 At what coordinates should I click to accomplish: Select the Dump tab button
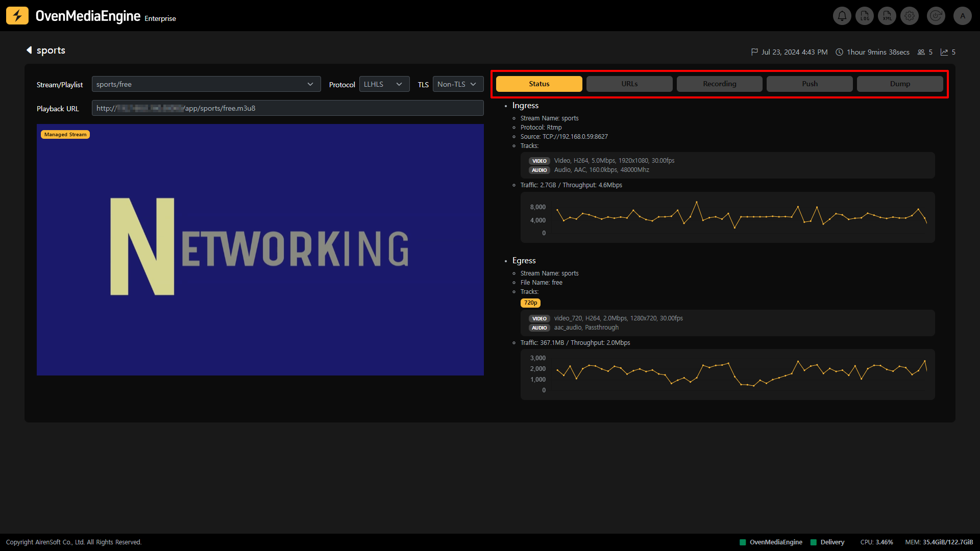pyautogui.click(x=900, y=84)
